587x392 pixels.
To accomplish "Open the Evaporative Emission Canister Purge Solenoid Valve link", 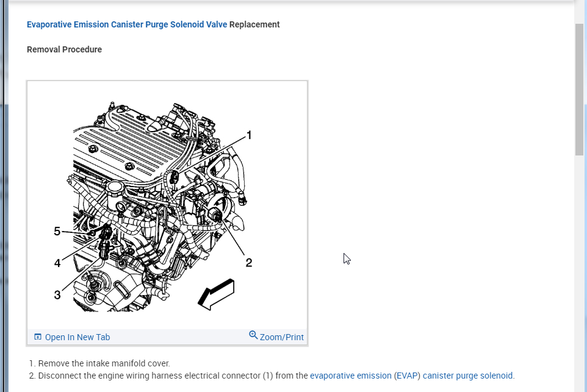I will tap(127, 24).
